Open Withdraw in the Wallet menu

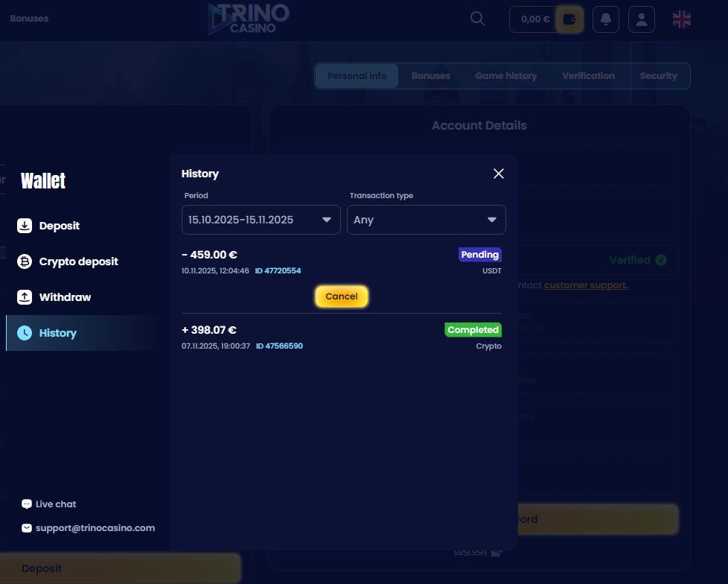tap(65, 297)
